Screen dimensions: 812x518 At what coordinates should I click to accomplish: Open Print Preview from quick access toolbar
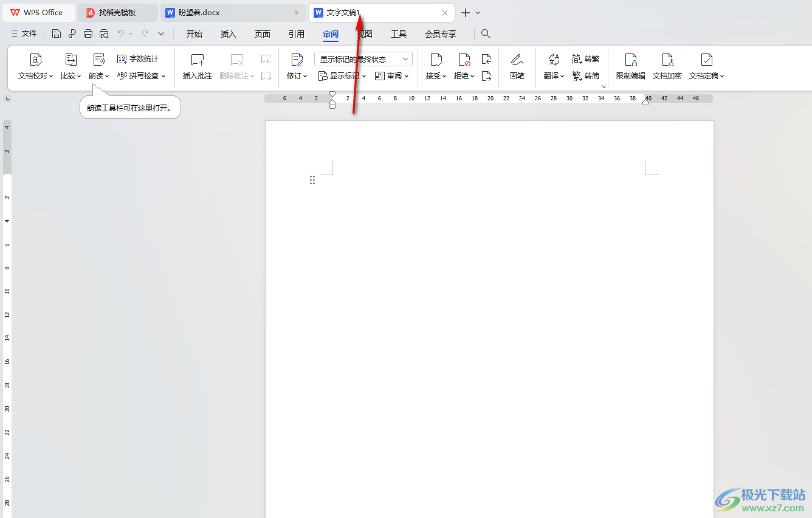pos(104,34)
